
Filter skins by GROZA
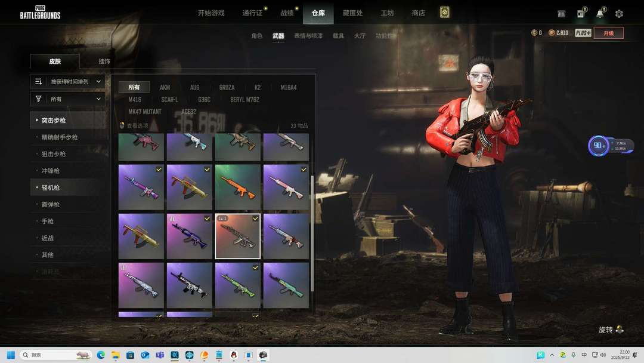pos(227,88)
